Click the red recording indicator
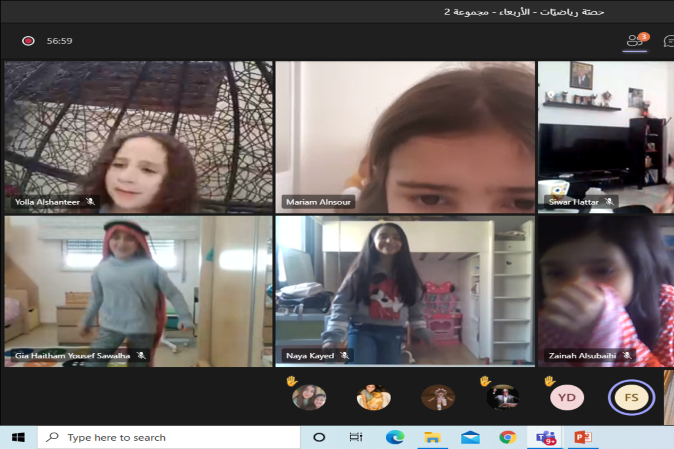 coord(28,41)
